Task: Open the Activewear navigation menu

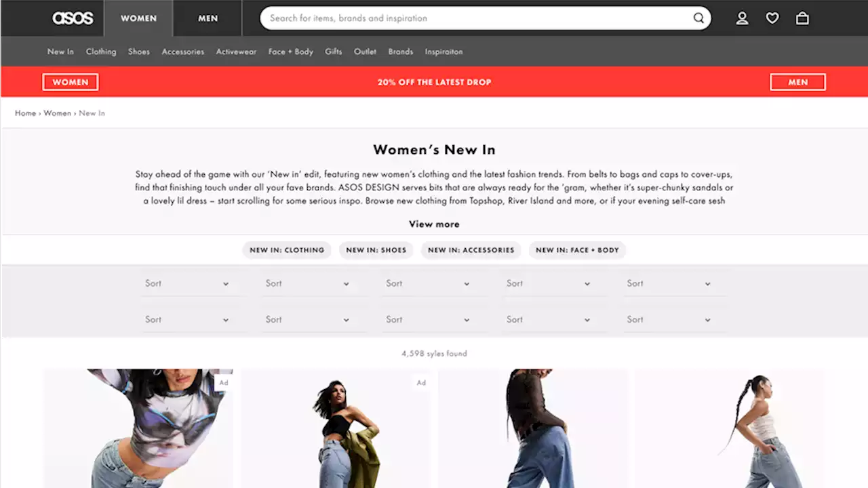Action: coord(236,52)
